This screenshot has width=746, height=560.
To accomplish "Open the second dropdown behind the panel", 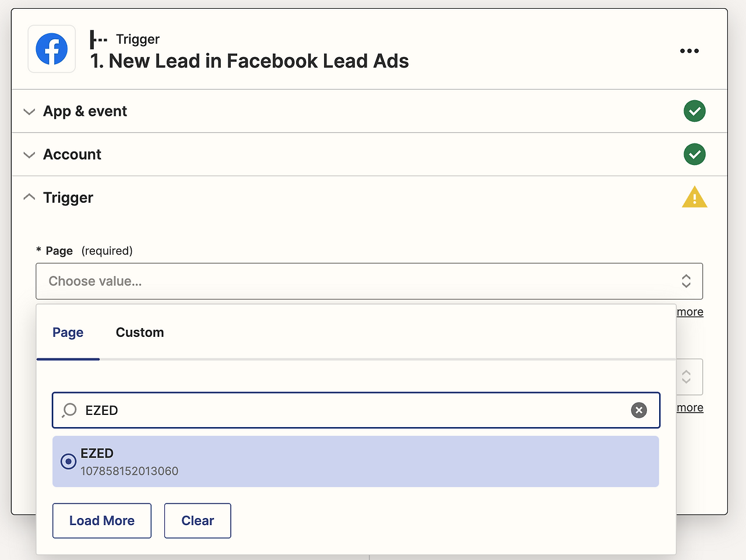I will [x=689, y=377].
